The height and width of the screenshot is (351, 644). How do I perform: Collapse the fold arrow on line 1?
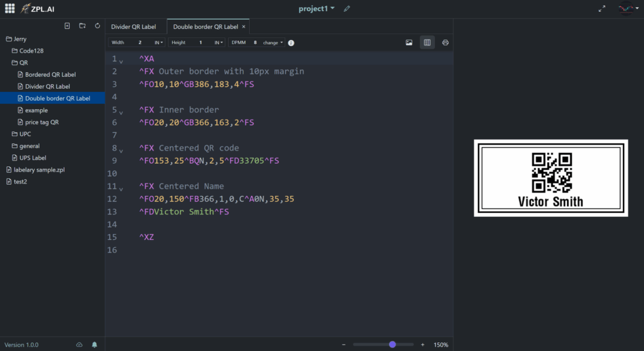tap(121, 61)
